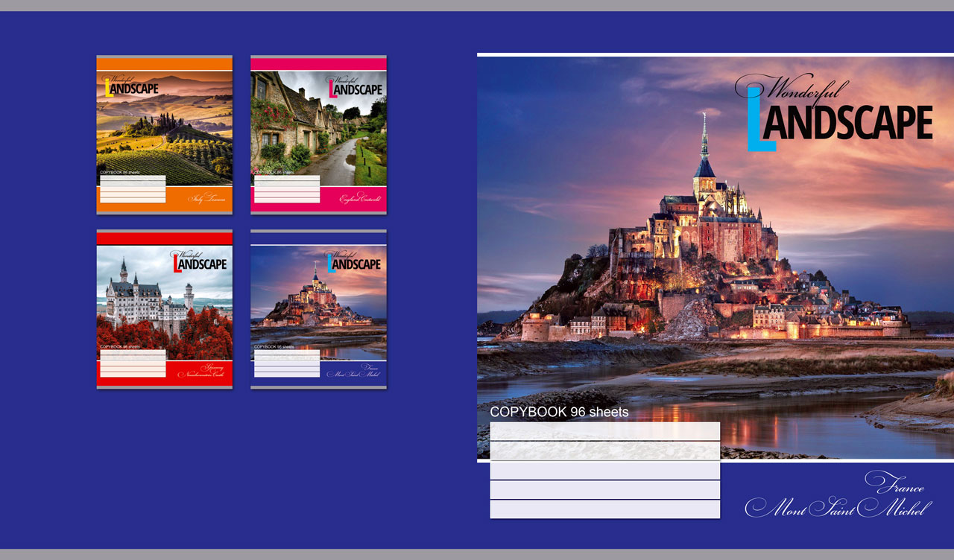Click the "England Cotswold" caption on the pink cover
This screenshot has height=560, width=954.
click(360, 199)
